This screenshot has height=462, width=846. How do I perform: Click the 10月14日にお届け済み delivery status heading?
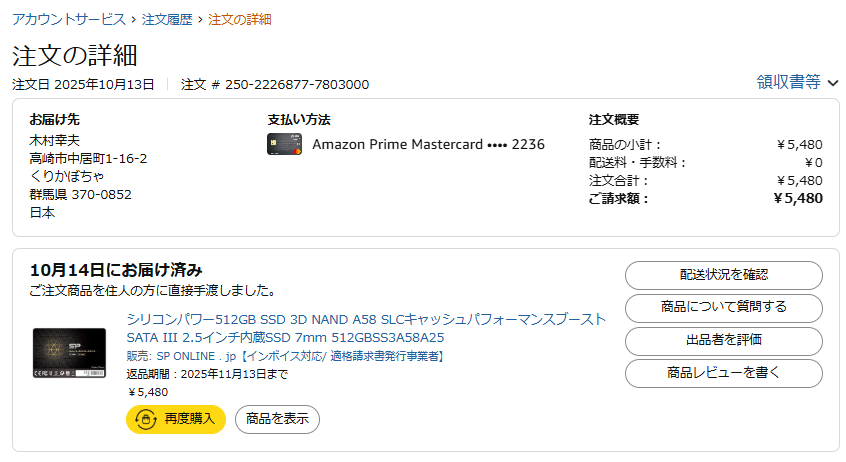116,270
